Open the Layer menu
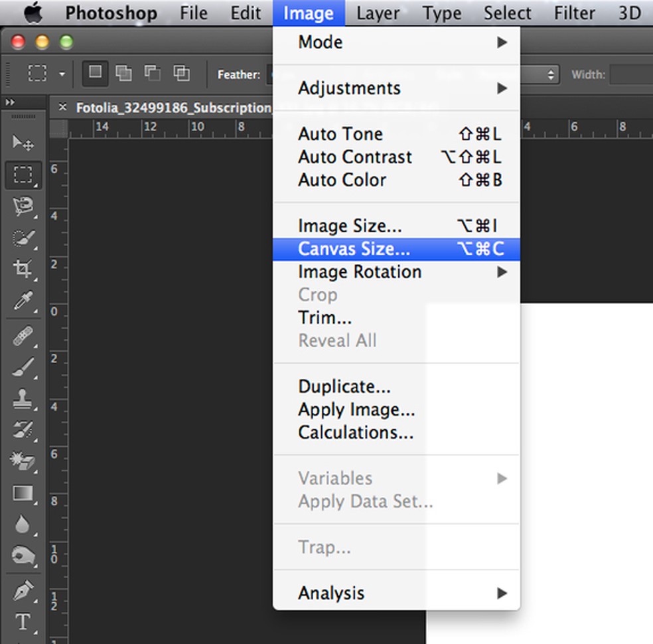Image resolution: width=653 pixels, height=644 pixels. (378, 13)
